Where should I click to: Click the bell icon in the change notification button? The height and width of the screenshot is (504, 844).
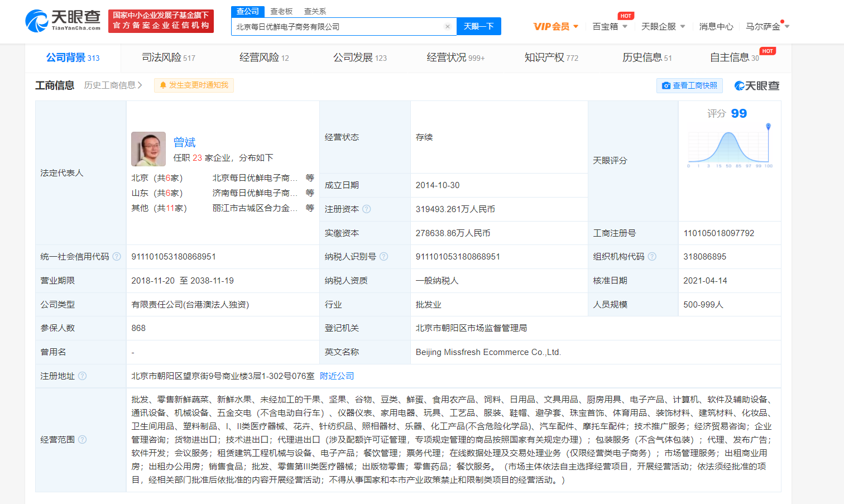coord(163,85)
